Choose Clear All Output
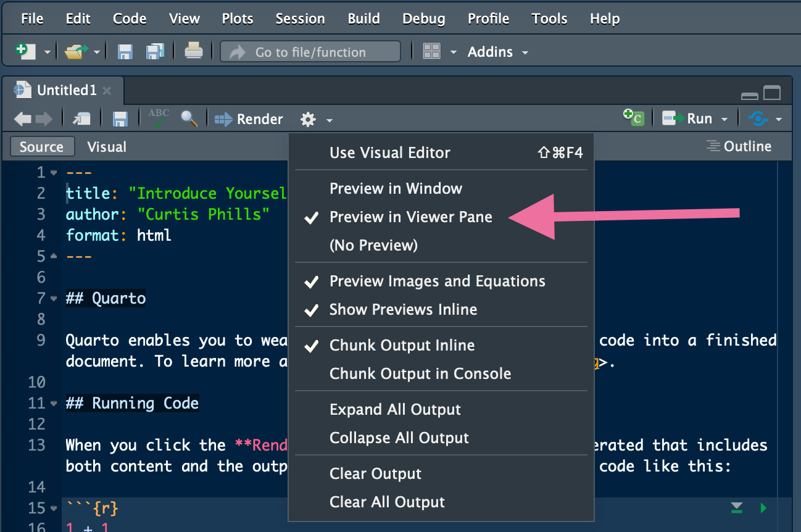The image size is (801, 532). click(441, 502)
